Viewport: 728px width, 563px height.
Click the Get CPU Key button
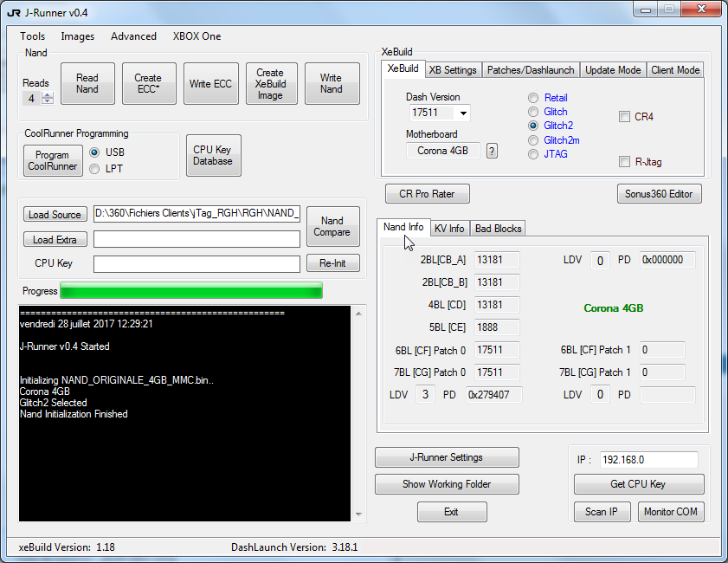tap(638, 484)
